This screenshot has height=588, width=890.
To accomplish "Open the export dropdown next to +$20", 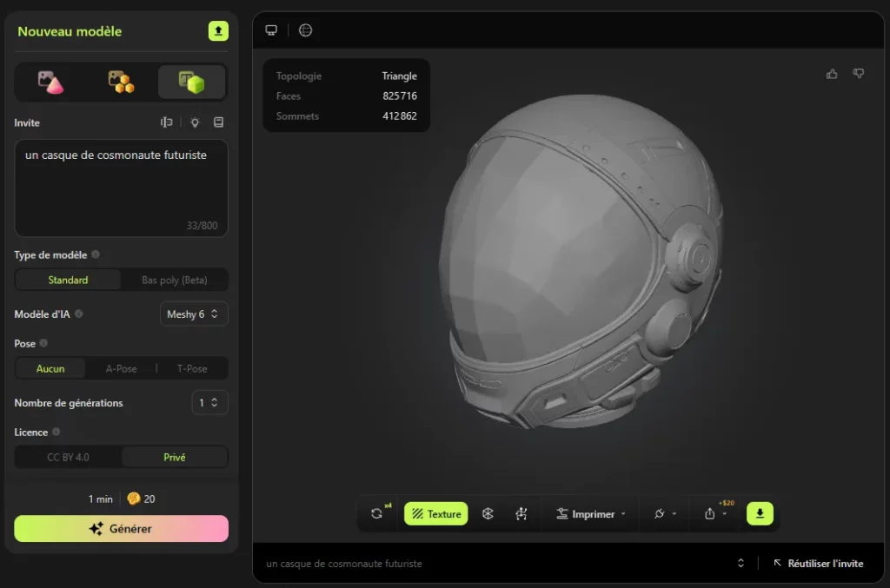I will (723, 513).
